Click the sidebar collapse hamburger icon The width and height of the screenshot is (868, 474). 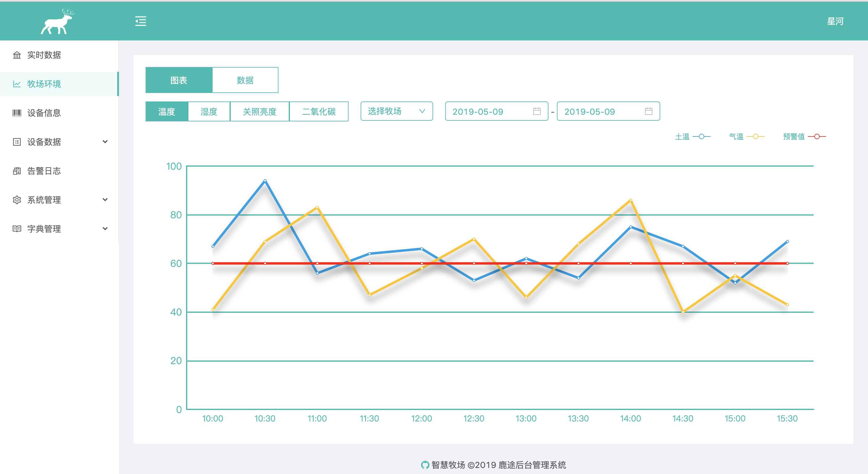pyautogui.click(x=140, y=21)
